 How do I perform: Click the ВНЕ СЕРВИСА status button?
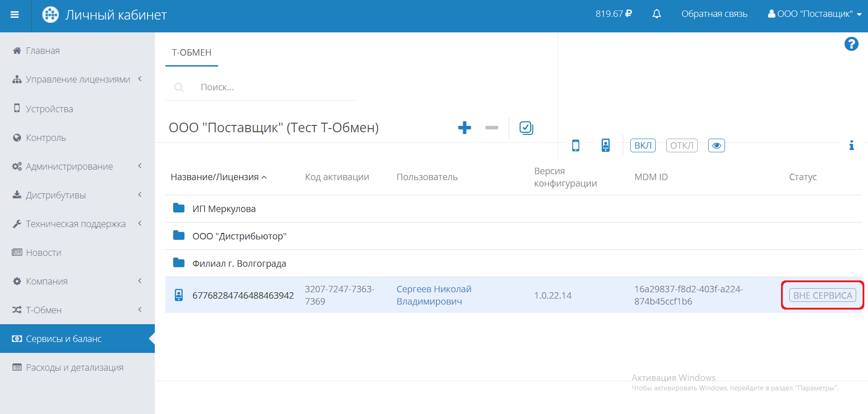coord(822,295)
